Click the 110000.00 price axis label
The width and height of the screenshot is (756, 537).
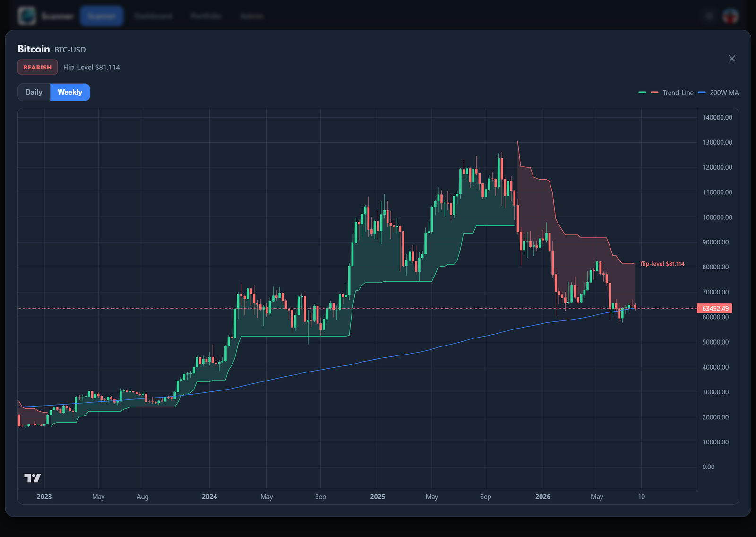click(717, 192)
